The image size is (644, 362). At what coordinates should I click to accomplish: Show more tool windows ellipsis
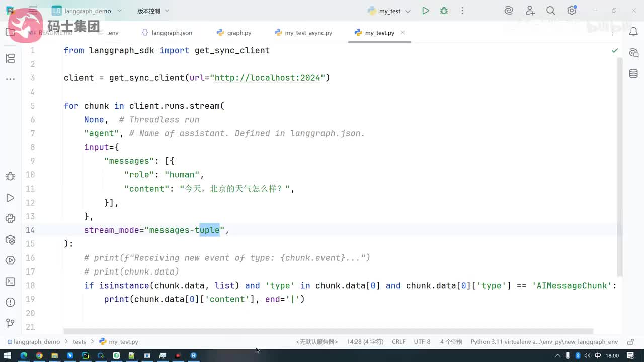point(10,79)
